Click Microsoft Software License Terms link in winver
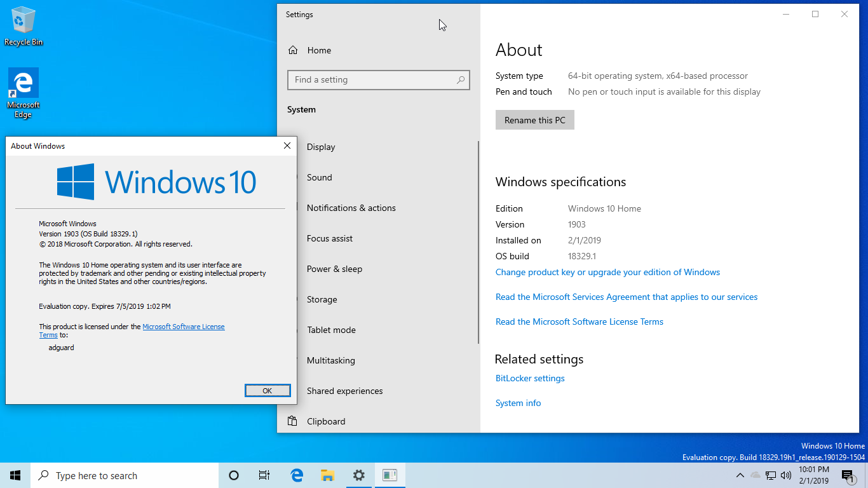 click(184, 327)
